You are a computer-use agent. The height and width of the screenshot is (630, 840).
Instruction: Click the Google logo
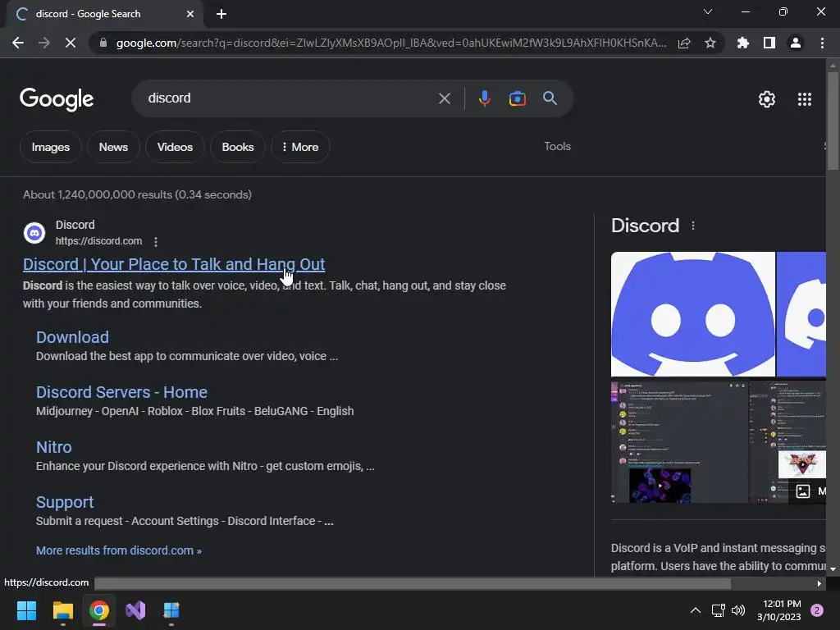click(57, 99)
